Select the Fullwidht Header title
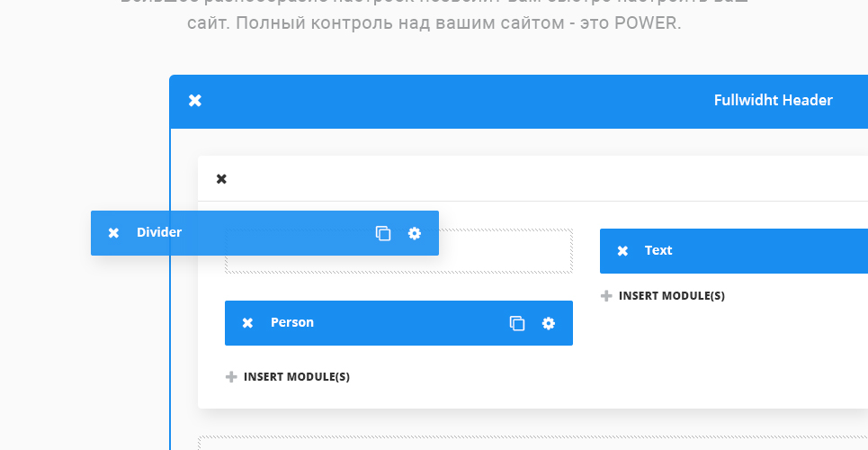 click(773, 100)
